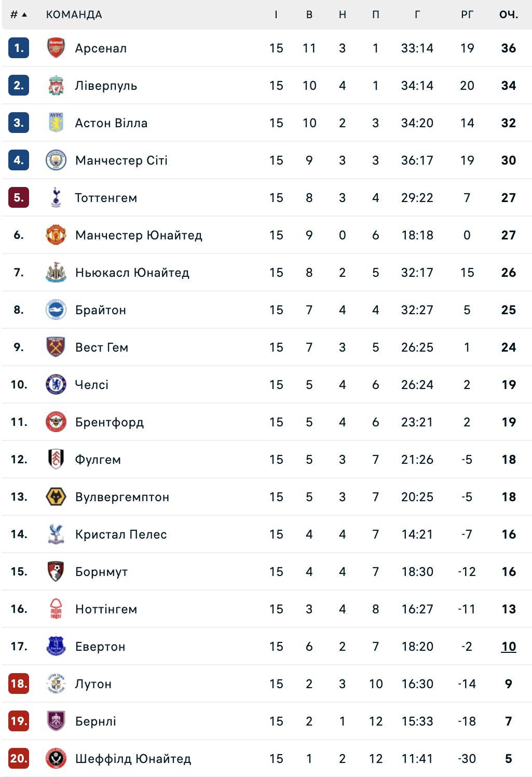
Task: Click the Sheffield United crest icon
Action: (x=56, y=758)
